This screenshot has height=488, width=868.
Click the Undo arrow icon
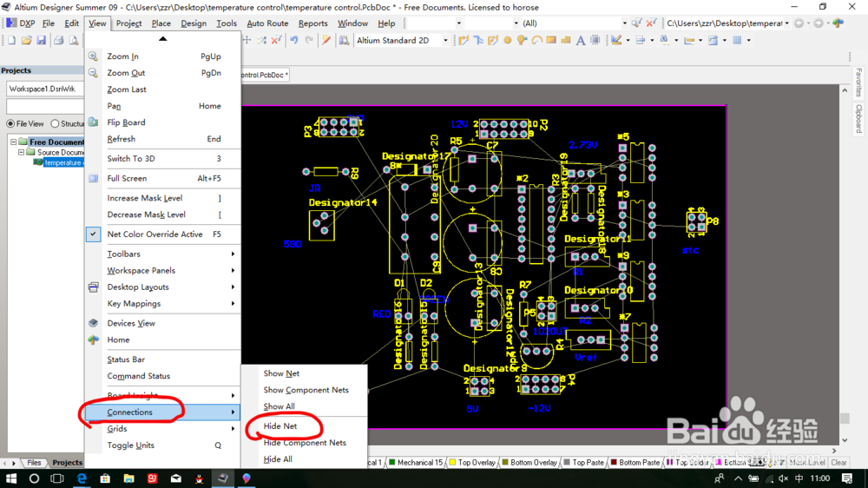coord(294,41)
